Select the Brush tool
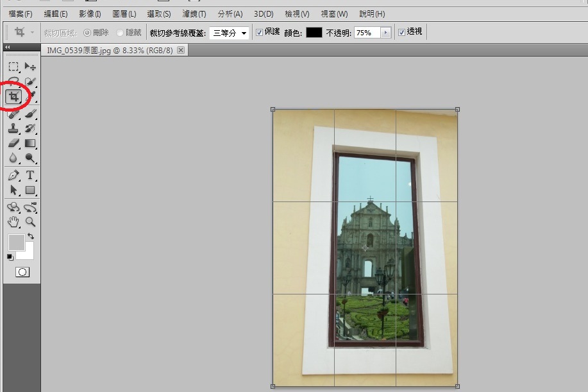This screenshot has height=392, width=588. coord(30,114)
